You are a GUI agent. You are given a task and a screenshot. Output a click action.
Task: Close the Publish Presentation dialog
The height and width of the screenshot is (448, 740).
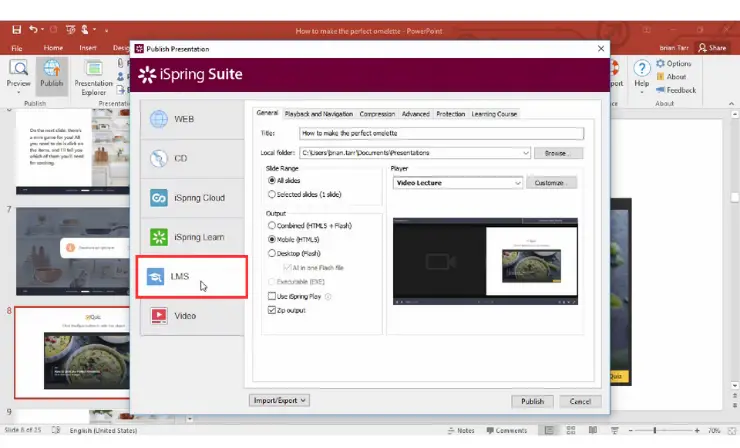pos(601,49)
